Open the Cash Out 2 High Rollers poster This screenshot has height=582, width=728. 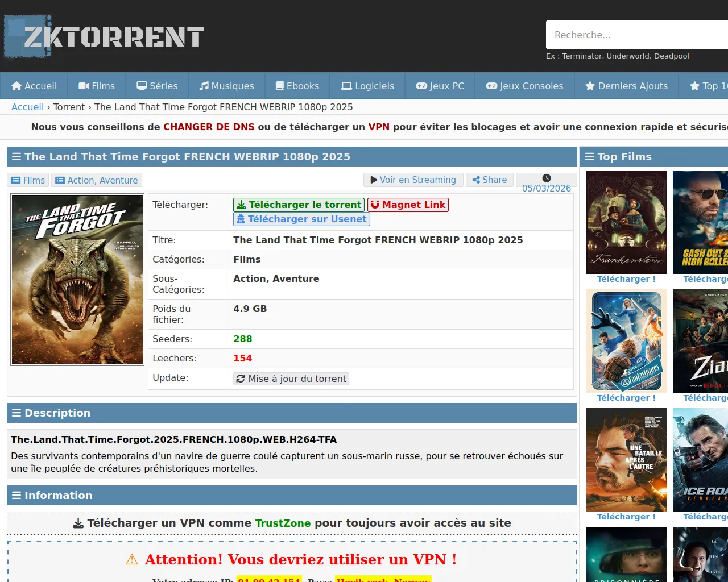(700, 222)
